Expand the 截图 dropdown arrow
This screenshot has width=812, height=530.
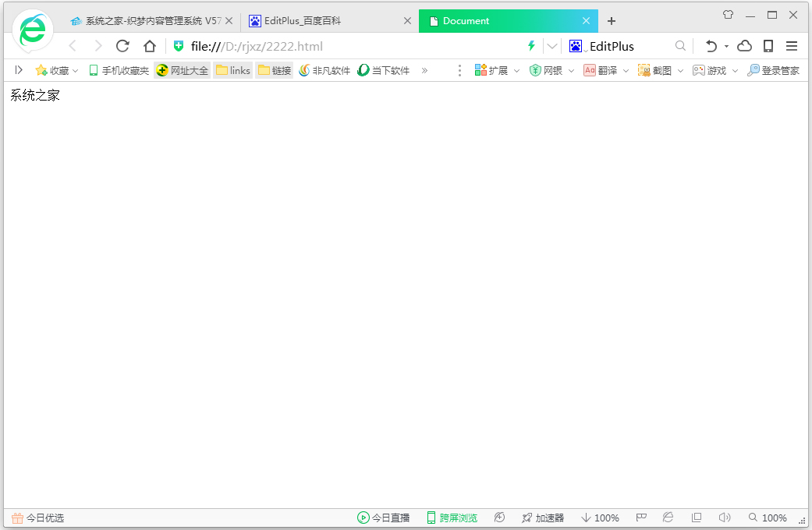click(x=680, y=70)
